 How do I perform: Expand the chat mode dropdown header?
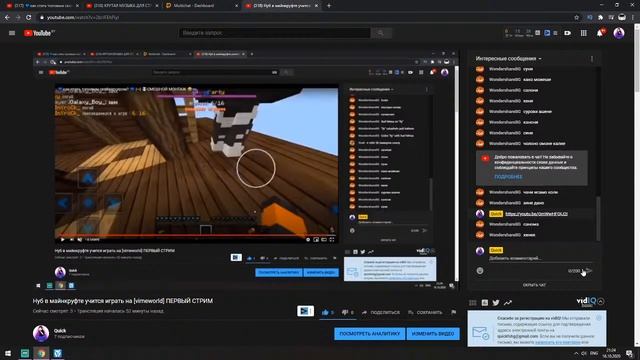(509, 59)
